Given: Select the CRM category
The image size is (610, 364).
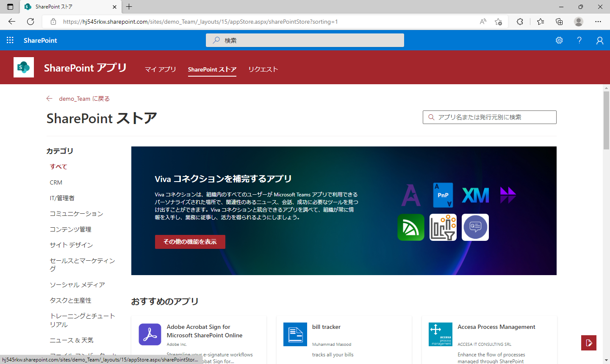Looking at the screenshot, I should point(56,182).
